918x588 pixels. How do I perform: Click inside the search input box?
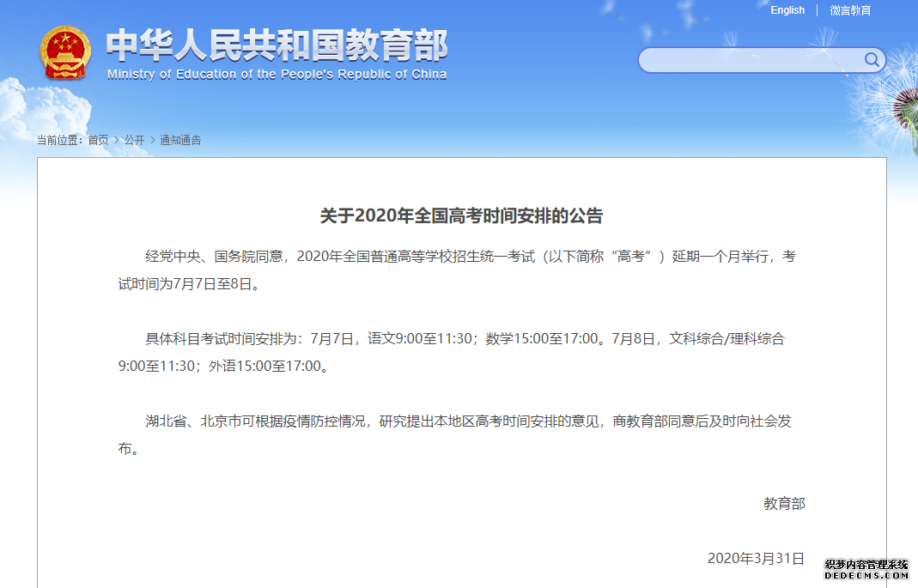click(x=747, y=60)
